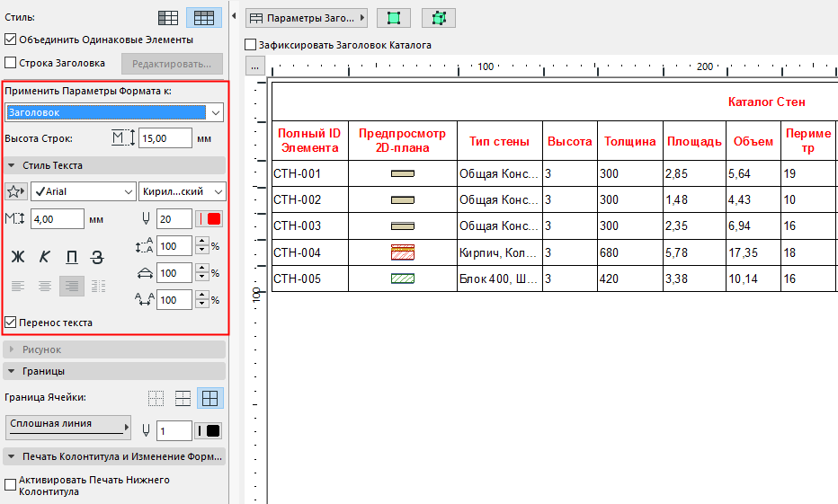Select the Толщина column header
The width and height of the screenshot is (838, 504).
click(630, 140)
